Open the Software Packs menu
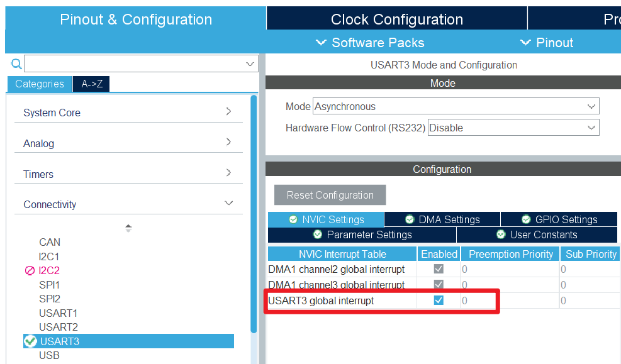The width and height of the screenshot is (621, 364). tap(370, 43)
